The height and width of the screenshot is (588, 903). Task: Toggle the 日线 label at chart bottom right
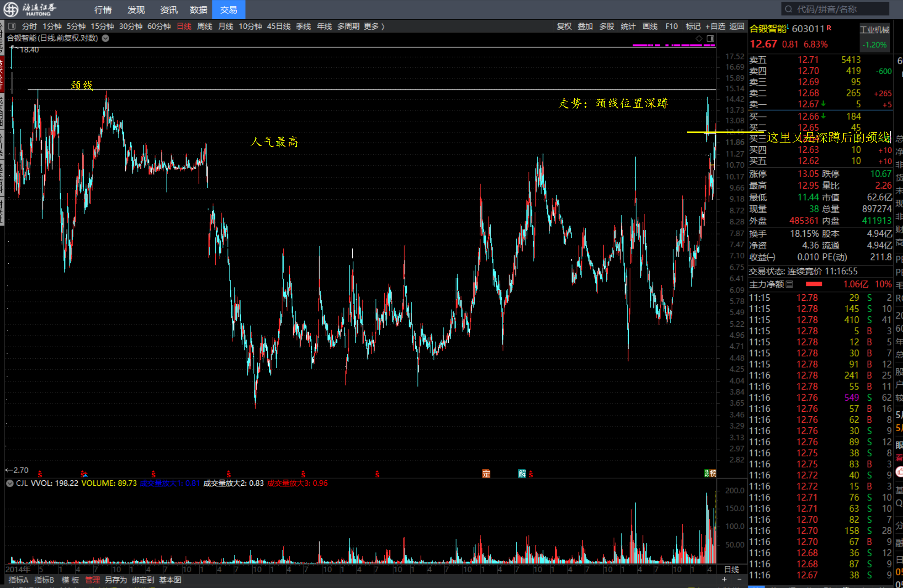[731, 570]
